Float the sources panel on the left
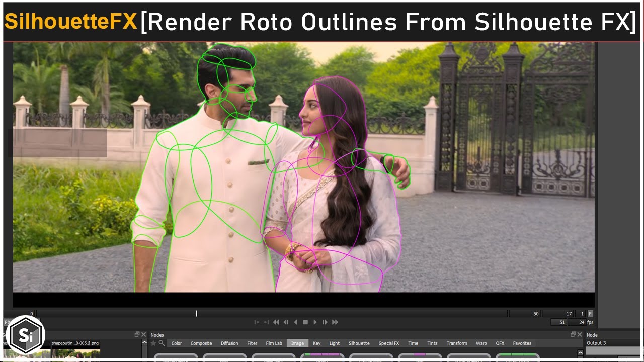 pos(137,334)
